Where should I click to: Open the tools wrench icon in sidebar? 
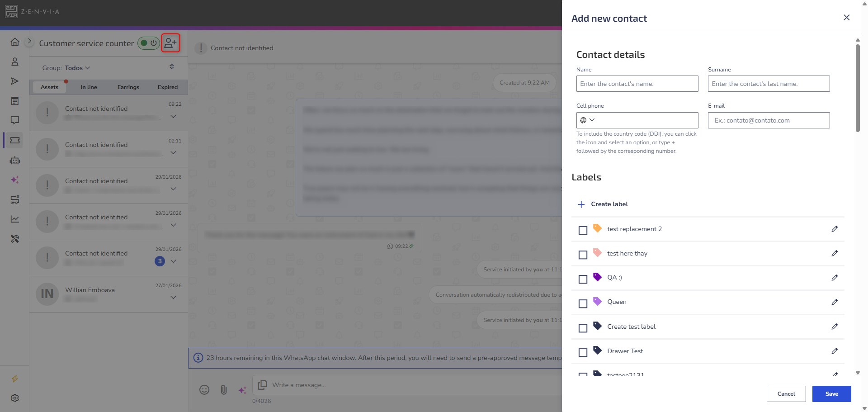click(15, 239)
